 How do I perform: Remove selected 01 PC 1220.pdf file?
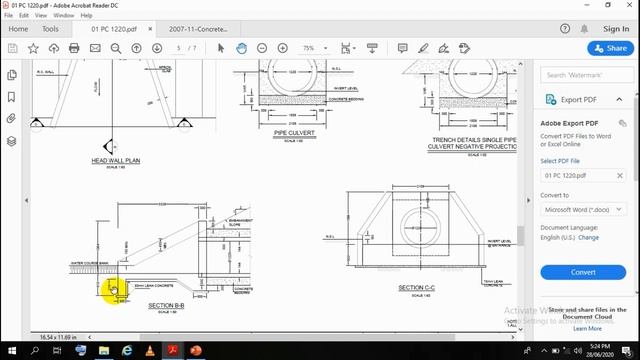(620, 176)
